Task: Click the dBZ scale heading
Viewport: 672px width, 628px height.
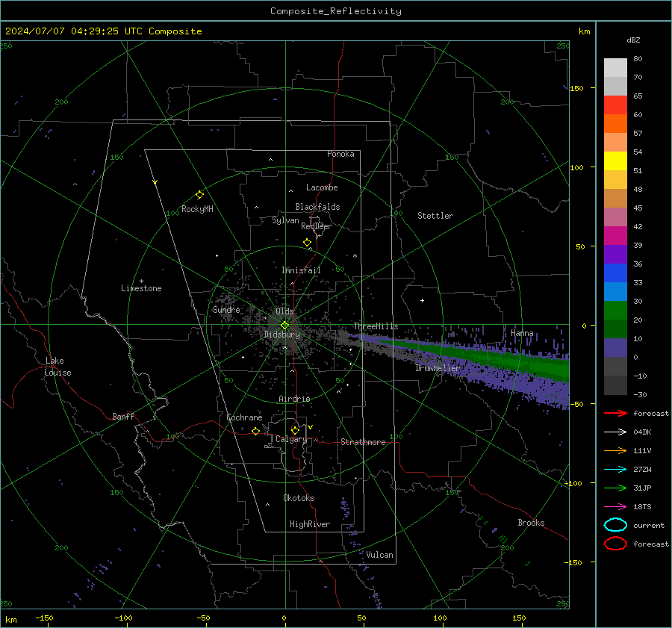Action: [x=633, y=40]
